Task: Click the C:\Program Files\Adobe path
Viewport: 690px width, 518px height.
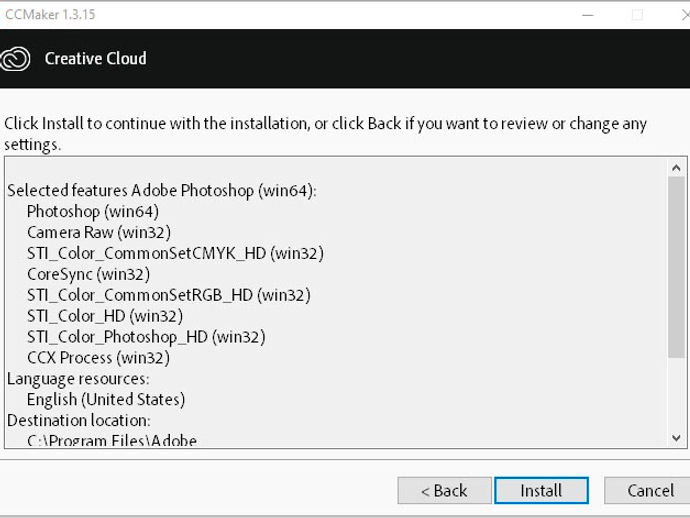Action: pyautogui.click(x=112, y=440)
